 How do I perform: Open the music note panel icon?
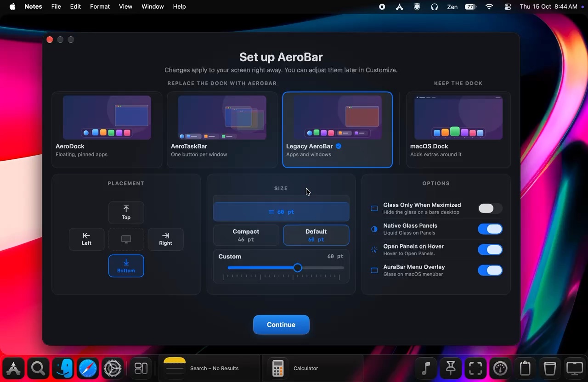tap(426, 368)
